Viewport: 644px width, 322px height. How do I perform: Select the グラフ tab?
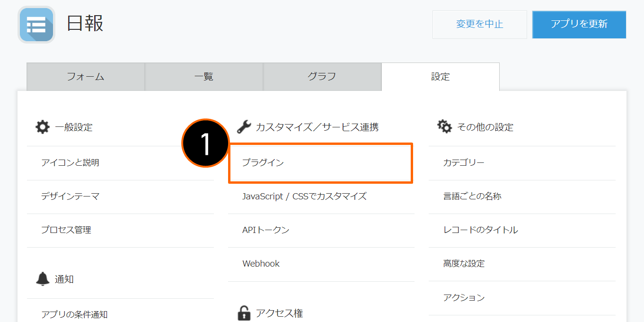(x=322, y=77)
